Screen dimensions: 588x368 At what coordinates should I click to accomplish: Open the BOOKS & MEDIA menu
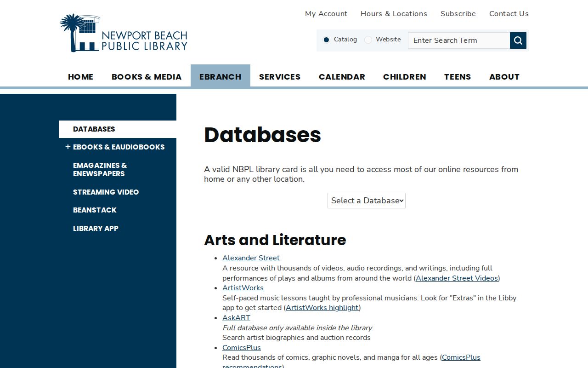click(147, 77)
